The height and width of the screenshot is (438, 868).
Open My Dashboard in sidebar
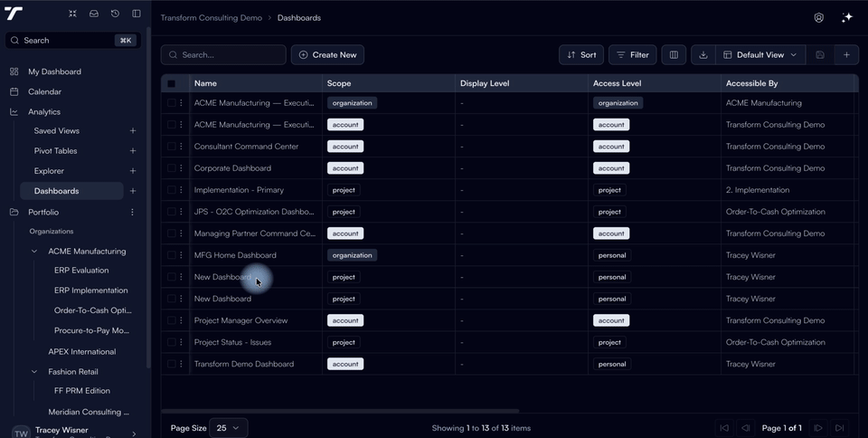[x=54, y=71]
